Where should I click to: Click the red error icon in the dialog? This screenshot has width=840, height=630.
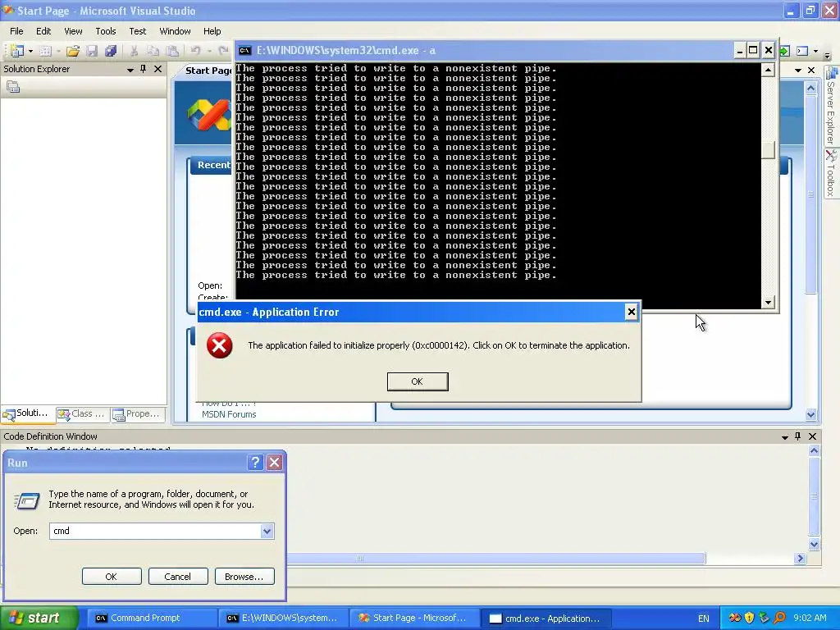click(220, 345)
